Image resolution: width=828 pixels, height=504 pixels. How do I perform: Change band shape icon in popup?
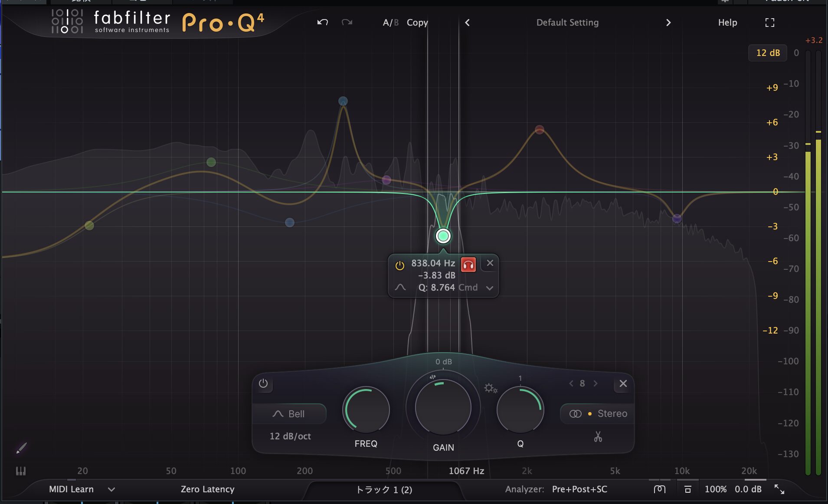pos(400,287)
